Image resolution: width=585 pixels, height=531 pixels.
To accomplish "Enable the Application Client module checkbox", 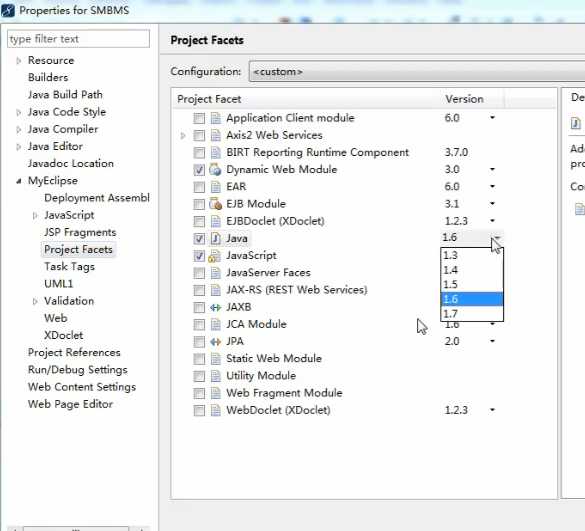I will [x=199, y=118].
